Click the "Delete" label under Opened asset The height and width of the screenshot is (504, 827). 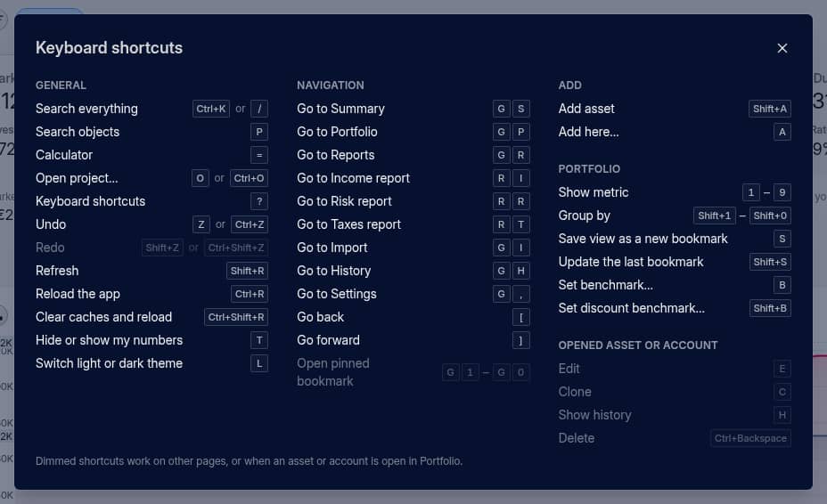click(x=577, y=438)
